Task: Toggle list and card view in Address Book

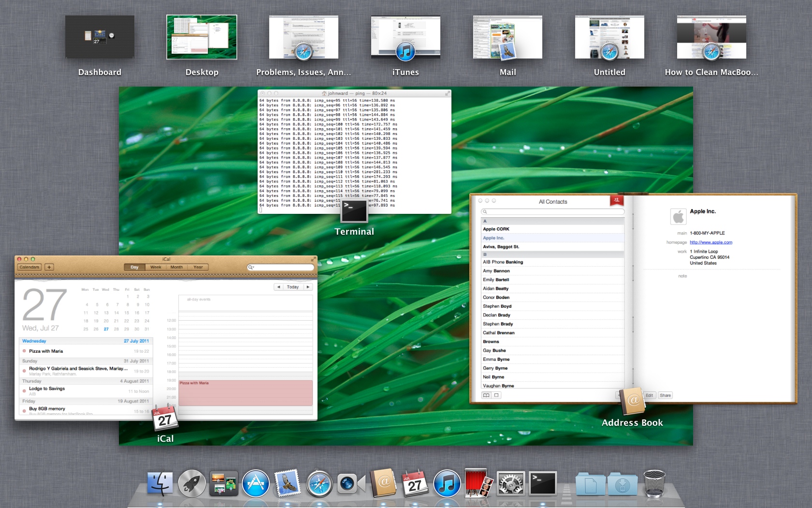Action: pos(486,395)
